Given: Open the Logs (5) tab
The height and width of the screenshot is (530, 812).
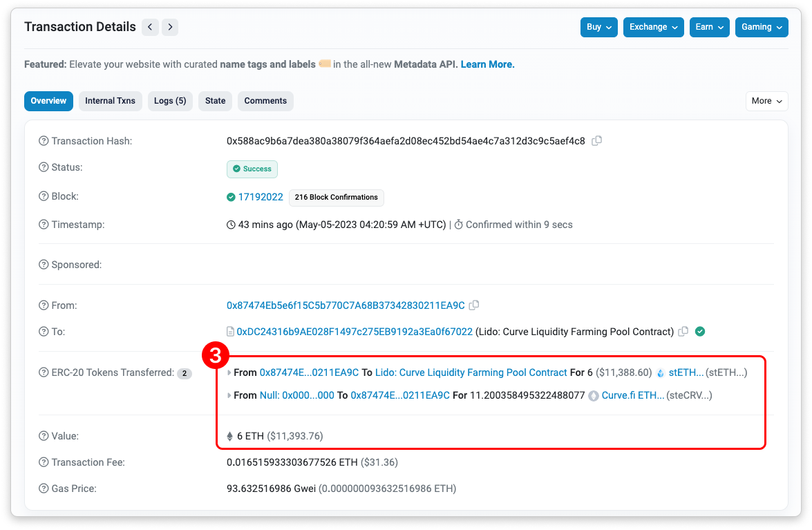Looking at the screenshot, I should (170, 101).
